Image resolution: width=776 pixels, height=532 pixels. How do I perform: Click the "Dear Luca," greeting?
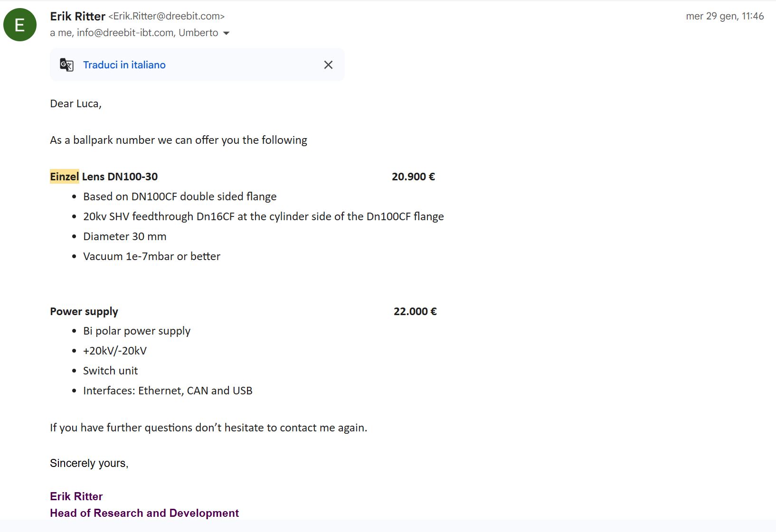click(x=76, y=103)
